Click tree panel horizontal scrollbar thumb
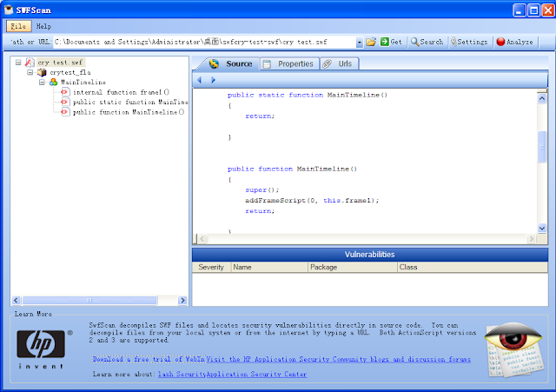 (89, 301)
